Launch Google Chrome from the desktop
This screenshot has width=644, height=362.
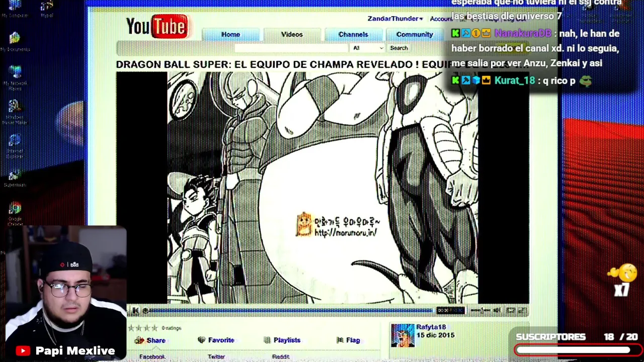(x=15, y=213)
